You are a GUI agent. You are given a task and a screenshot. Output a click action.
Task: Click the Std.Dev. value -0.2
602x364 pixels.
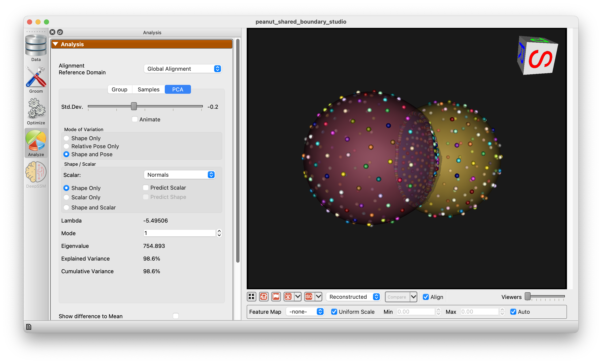tap(212, 107)
